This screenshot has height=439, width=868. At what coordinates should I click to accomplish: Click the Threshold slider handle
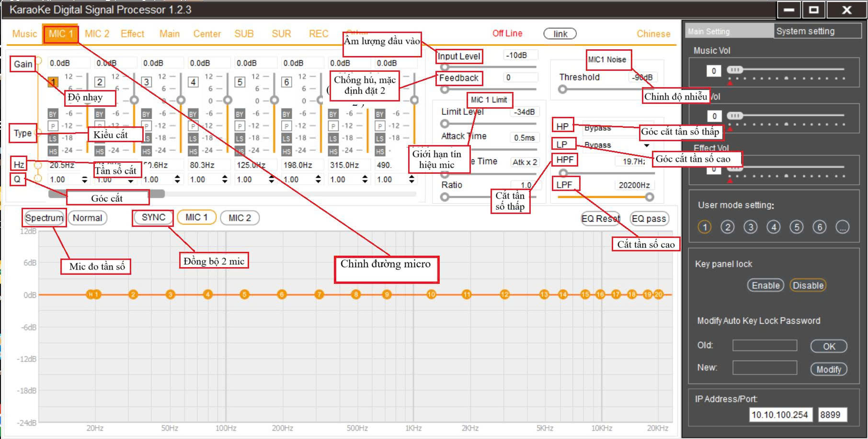click(x=563, y=89)
